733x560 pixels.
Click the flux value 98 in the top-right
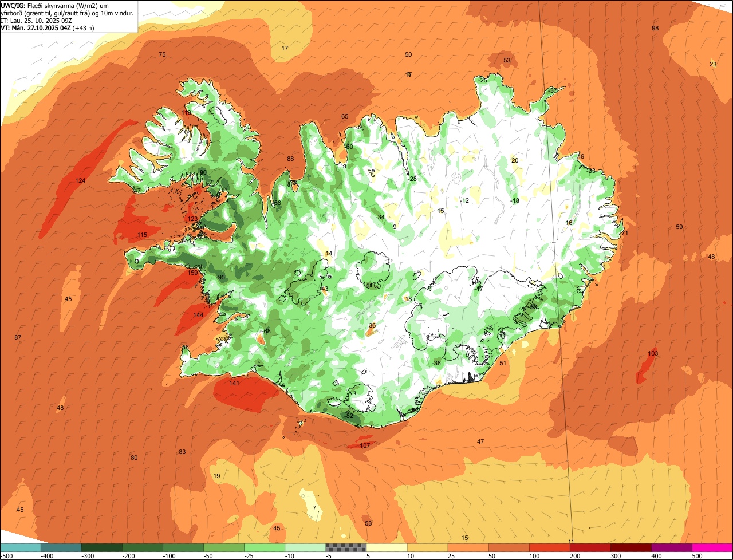pos(655,28)
